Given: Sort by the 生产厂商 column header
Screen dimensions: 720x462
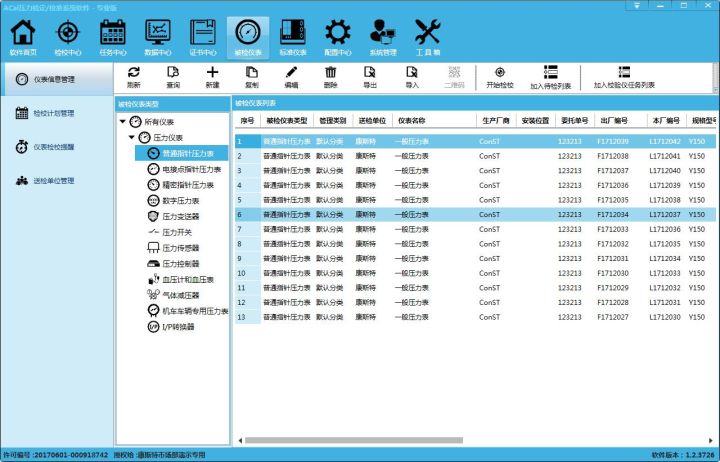Looking at the screenshot, I should point(495,121).
